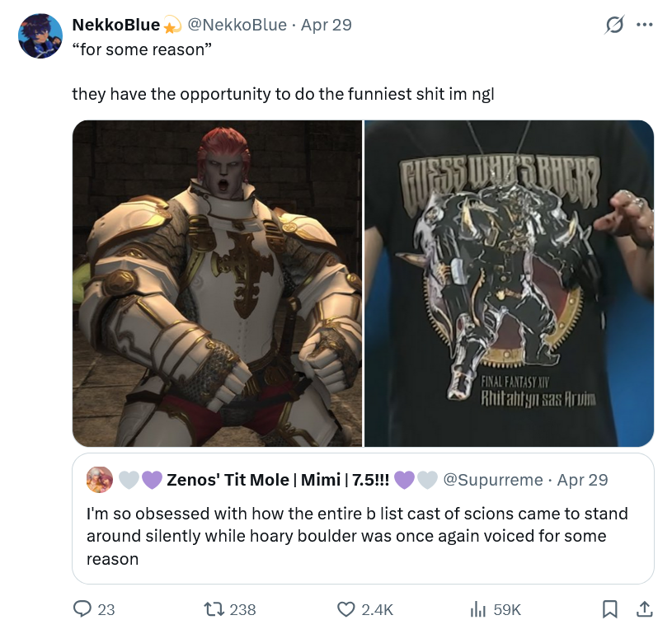Screen dimensions: 672x634
Task: Share the post with upload arrow icon
Action: pos(645,609)
